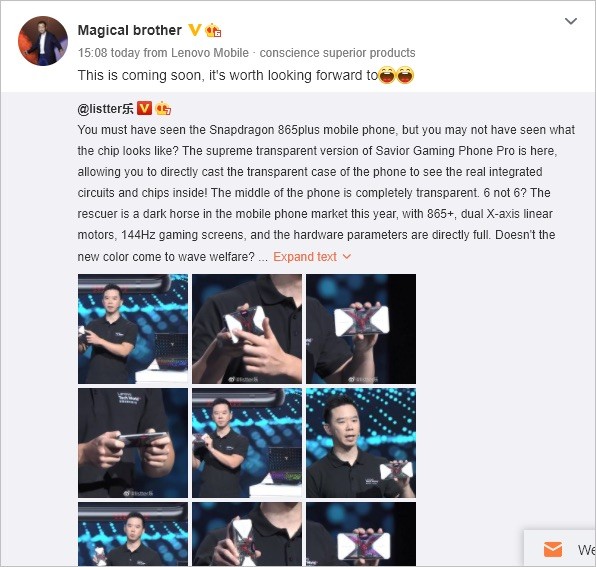This screenshot has height=567, width=596.
Task: Click the first laughing emoji in the post
Action: (x=387, y=75)
